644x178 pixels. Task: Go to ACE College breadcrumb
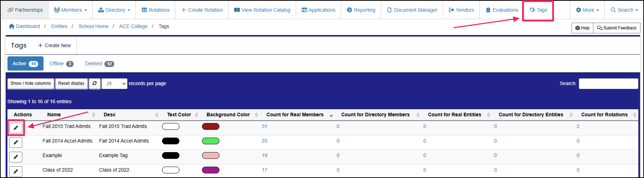(x=133, y=26)
